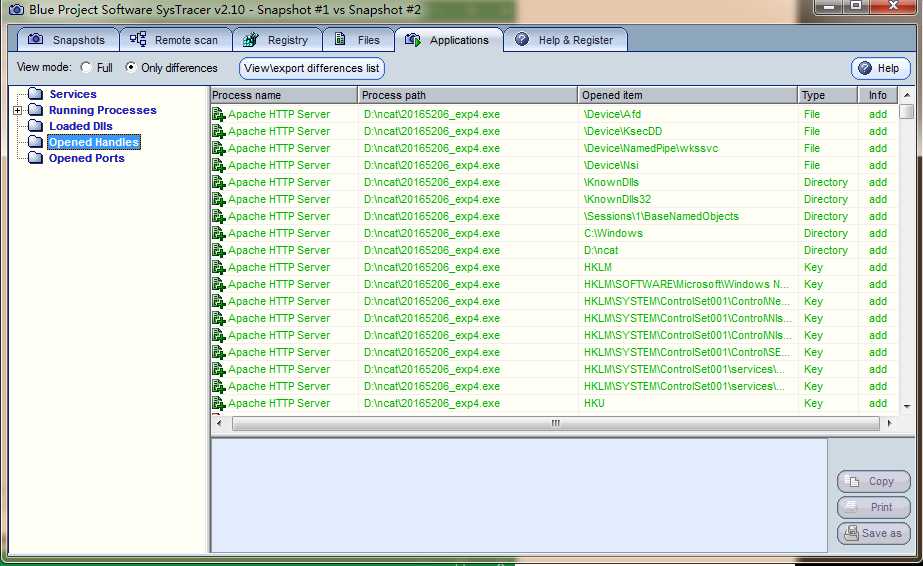Click the Opened Ports folder icon

[x=36, y=158]
